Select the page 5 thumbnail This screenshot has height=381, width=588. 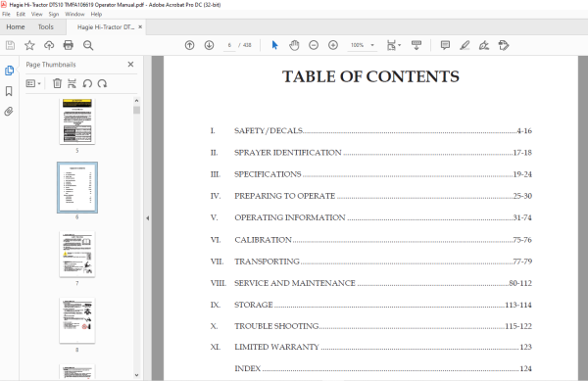point(77,121)
